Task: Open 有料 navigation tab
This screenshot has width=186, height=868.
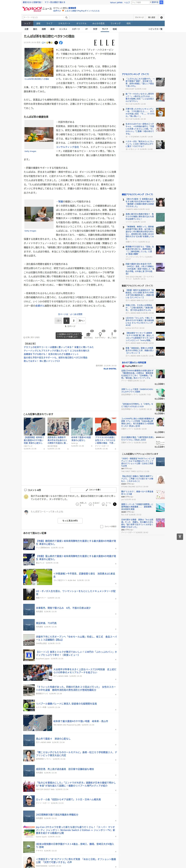Action: (128, 24)
